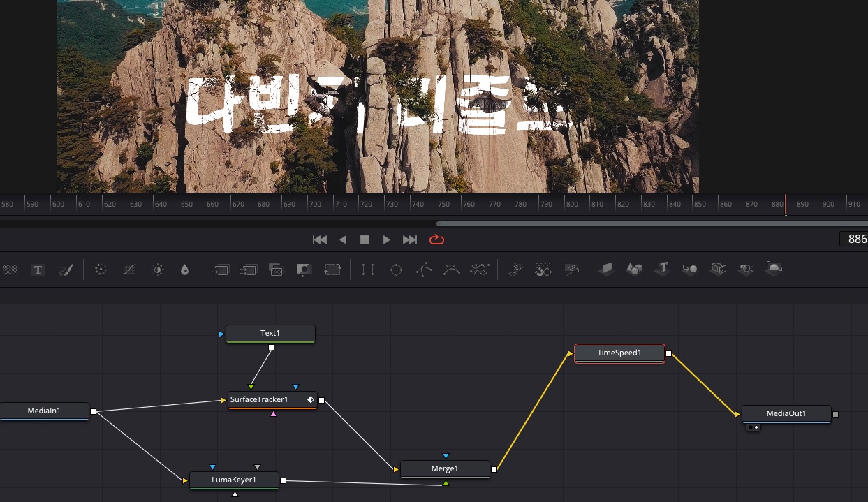Toggle loop playback mode
The width and height of the screenshot is (868, 502).
(x=436, y=239)
